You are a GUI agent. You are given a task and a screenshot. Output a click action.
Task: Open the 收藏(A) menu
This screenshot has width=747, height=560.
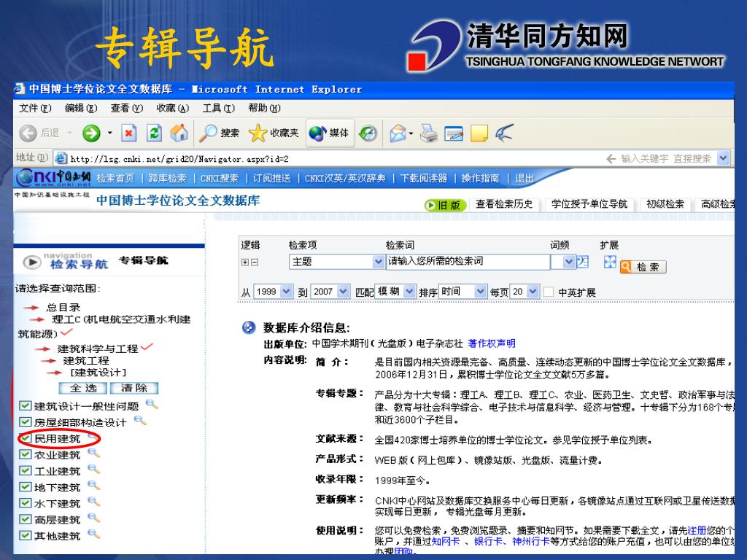pos(172,108)
